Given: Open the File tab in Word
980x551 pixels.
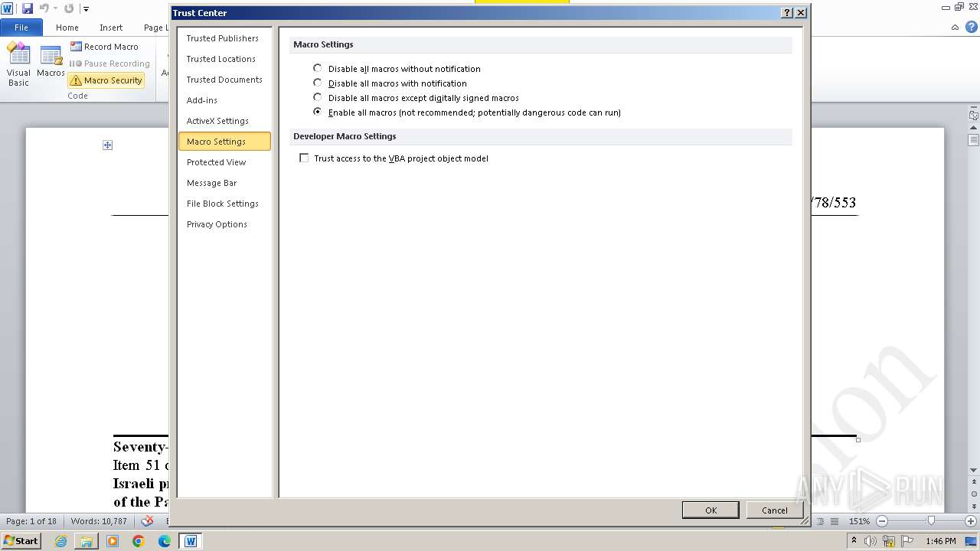Looking at the screenshot, I should point(21,28).
